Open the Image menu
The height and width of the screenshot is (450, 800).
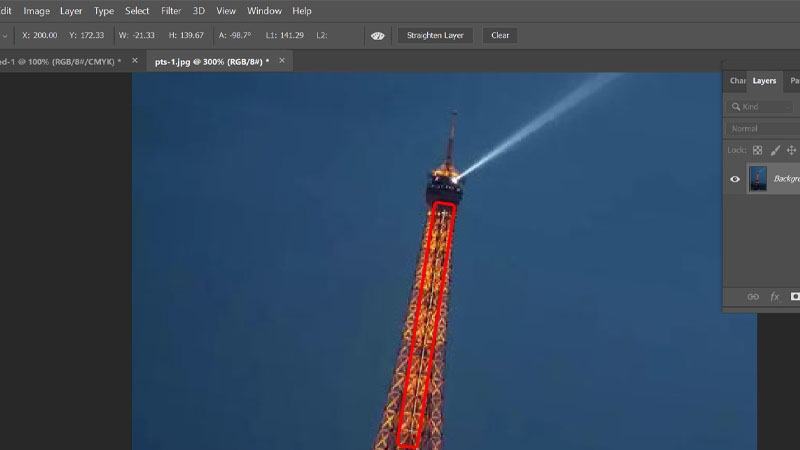[x=36, y=11]
